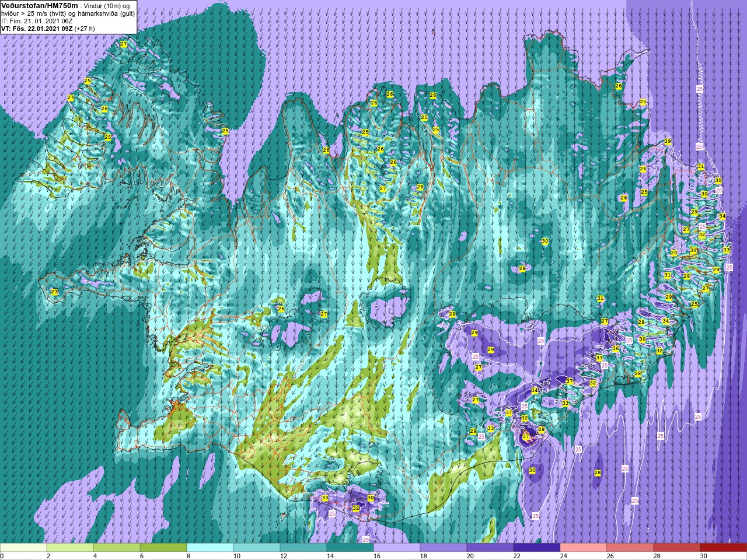Click the '22' tick label on color scale

click(x=517, y=556)
